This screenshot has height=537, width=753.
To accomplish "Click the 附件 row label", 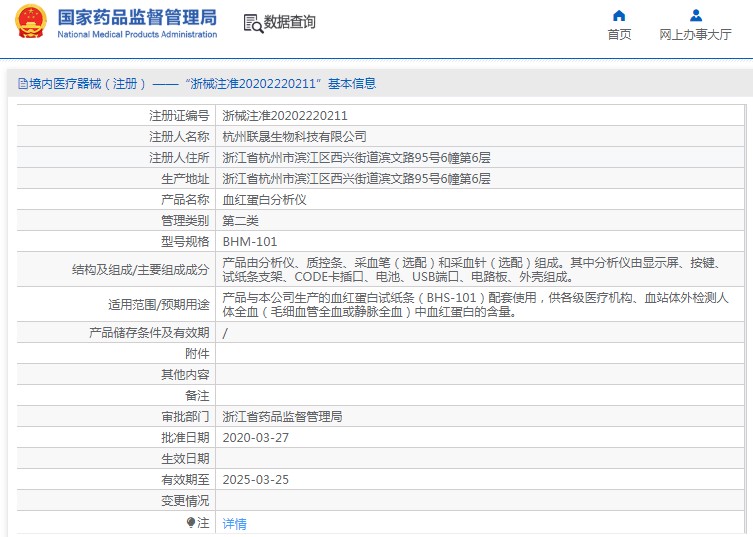I will pyautogui.click(x=197, y=354).
